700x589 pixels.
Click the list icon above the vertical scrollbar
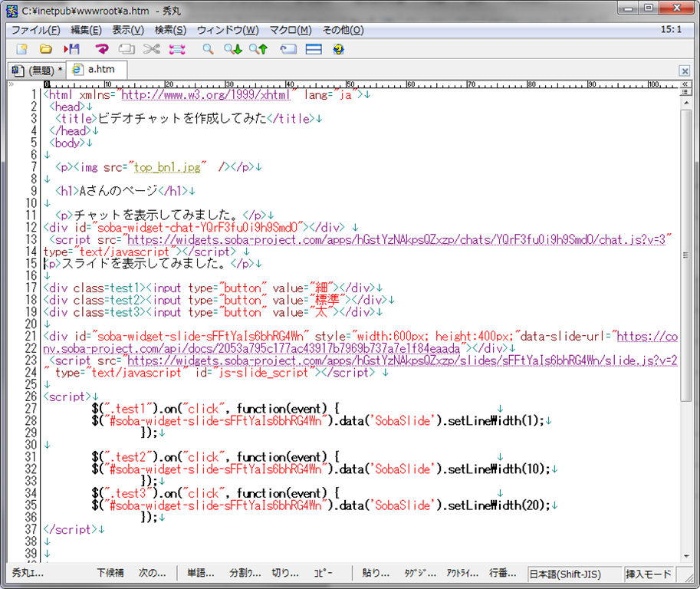[x=685, y=91]
